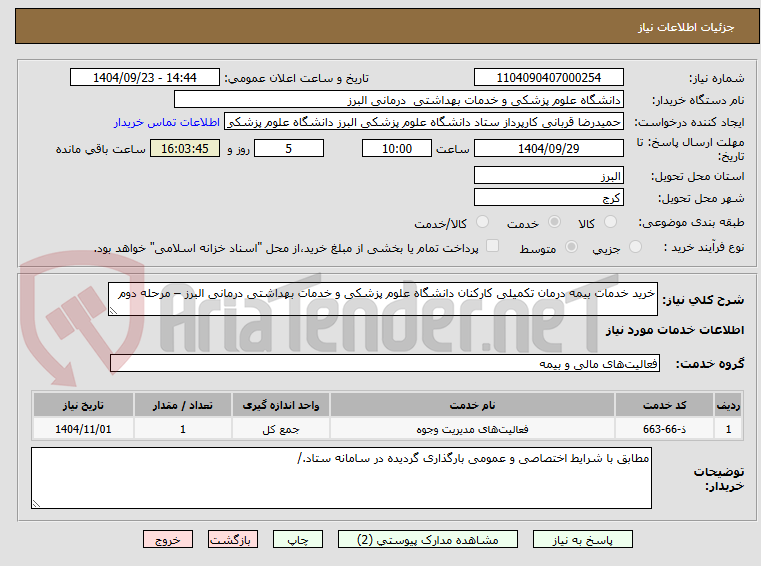Click the شرح کلی نیاز description text area
This screenshot has height=566, width=761.
[382, 299]
